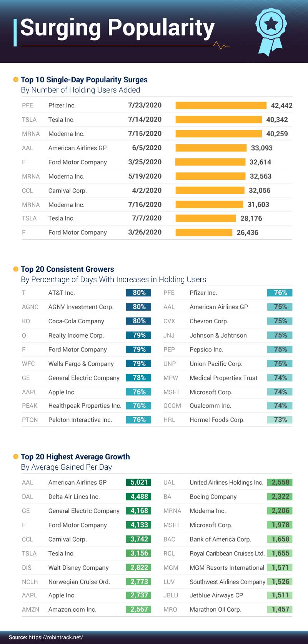The width and height of the screenshot is (308, 644).
Task: Click Marathon Oil's 1,457 green badge
Action: click(x=280, y=609)
